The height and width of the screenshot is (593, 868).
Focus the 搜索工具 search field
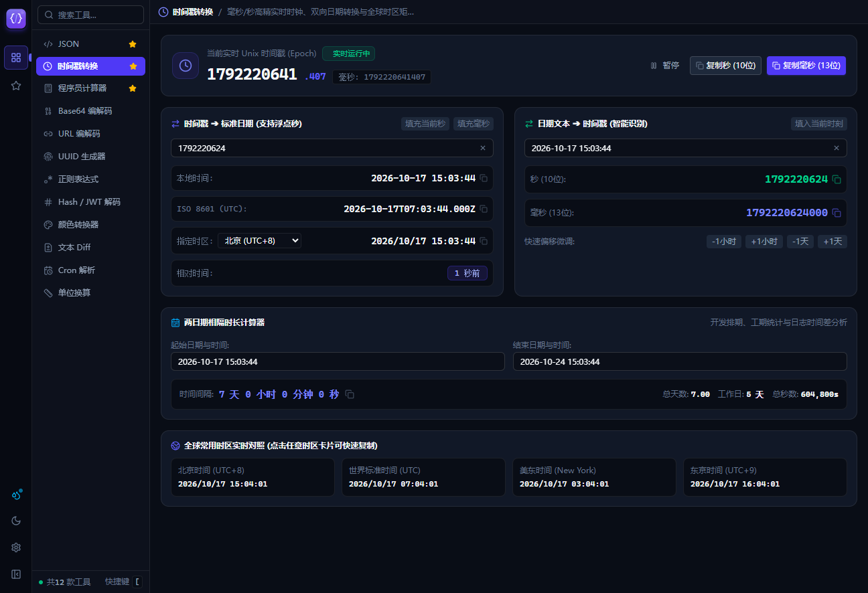pyautogui.click(x=90, y=15)
